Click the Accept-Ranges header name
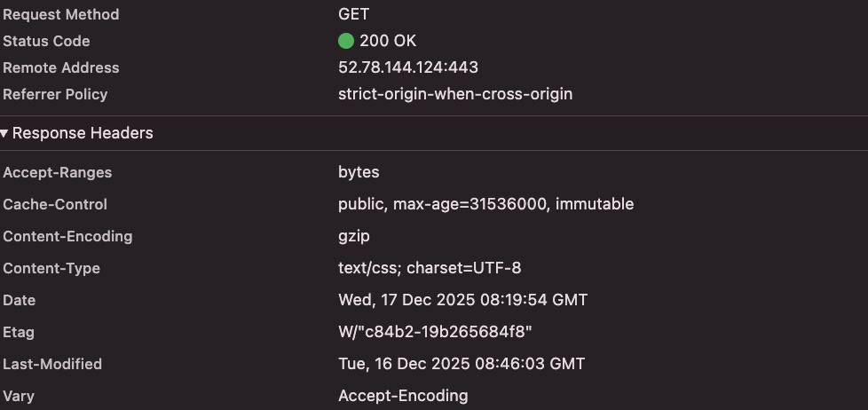The width and height of the screenshot is (868, 410). [x=58, y=172]
